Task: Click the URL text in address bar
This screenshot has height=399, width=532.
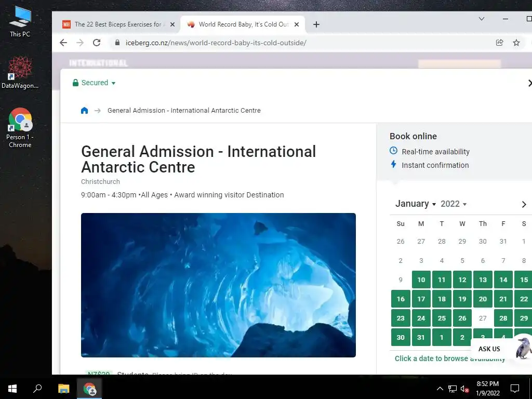Action: [216, 43]
